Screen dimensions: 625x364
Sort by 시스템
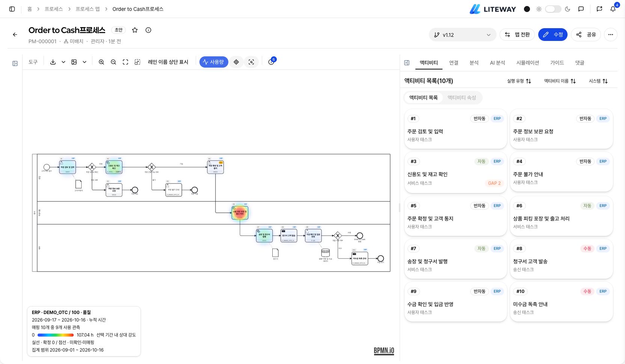(598, 81)
